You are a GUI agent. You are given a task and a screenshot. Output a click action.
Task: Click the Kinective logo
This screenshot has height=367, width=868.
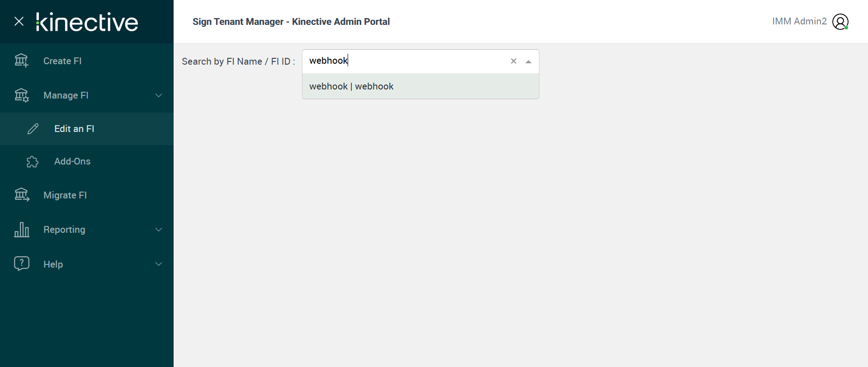tap(87, 22)
